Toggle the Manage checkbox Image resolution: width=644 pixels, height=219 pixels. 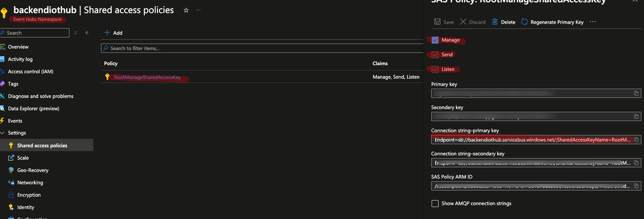pyautogui.click(x=435, y=40)
